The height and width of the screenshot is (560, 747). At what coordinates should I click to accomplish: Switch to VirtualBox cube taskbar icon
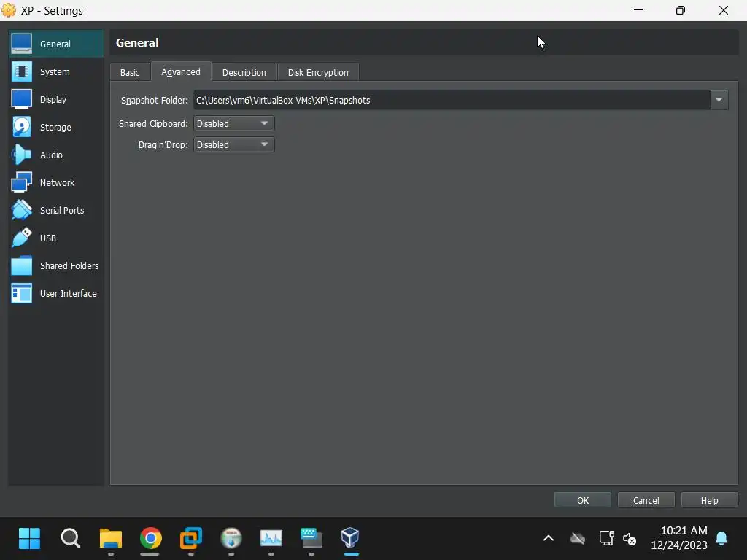coord(350,537)
